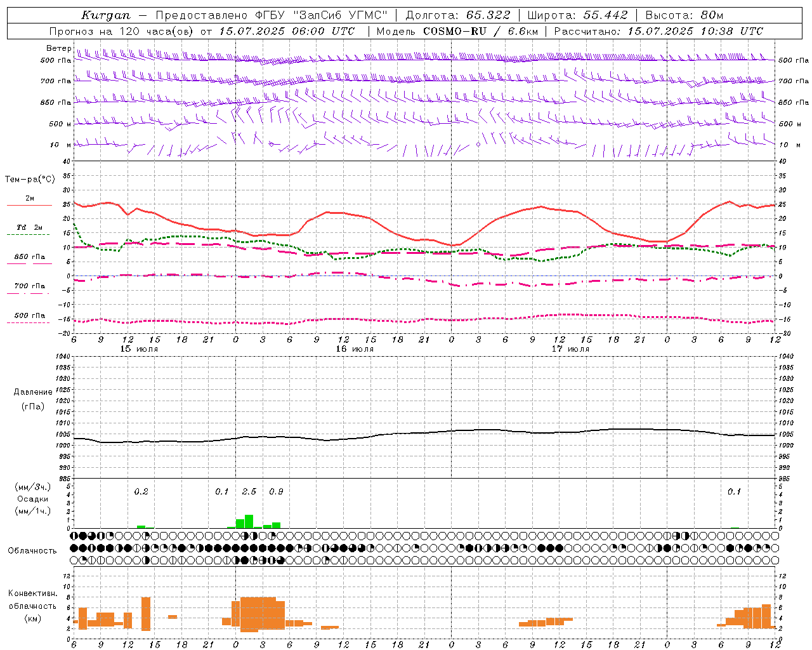Click the forecast start "15.07.2025 06:00 UTC"
Viewport: 812px width, 650px height.
click(287, 31)
